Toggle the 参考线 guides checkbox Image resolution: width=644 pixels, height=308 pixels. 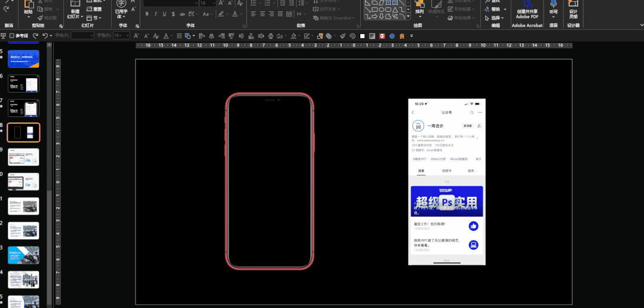click(12, 36)
